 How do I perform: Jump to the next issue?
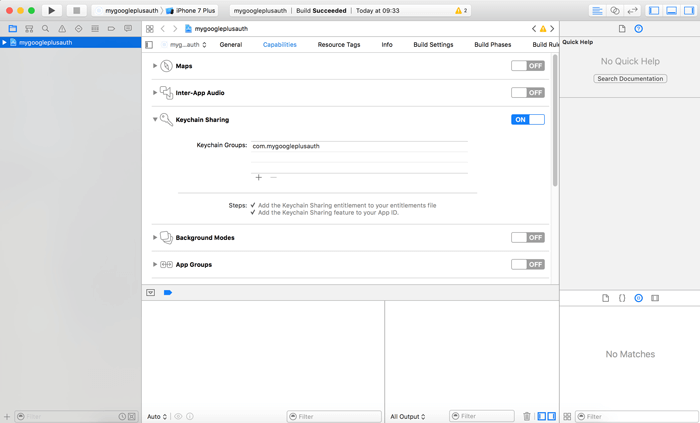coord(552,29)
